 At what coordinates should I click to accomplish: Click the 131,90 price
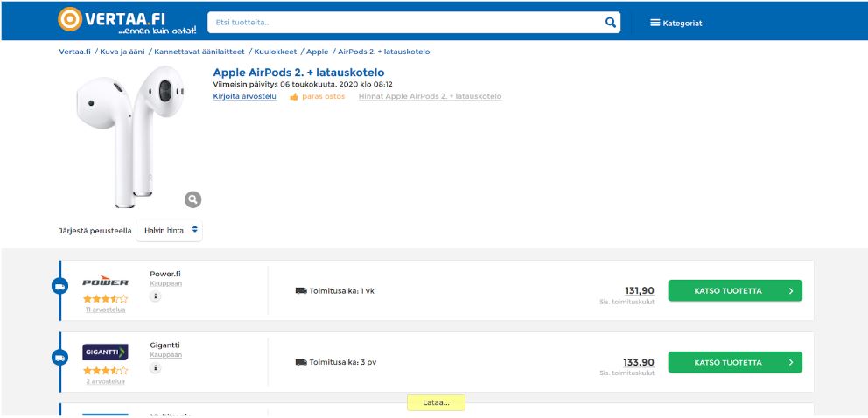tap(640, 291)
